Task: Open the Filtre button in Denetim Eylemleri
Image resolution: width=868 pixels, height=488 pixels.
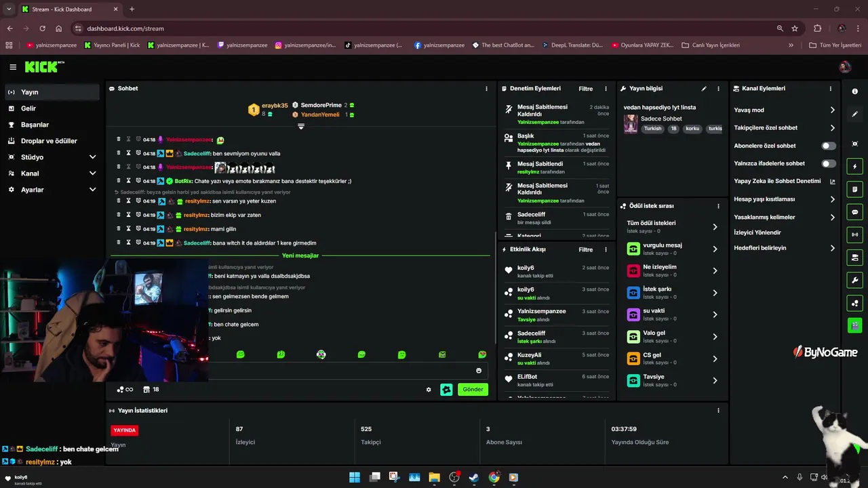Action: [x=585, y=89]
